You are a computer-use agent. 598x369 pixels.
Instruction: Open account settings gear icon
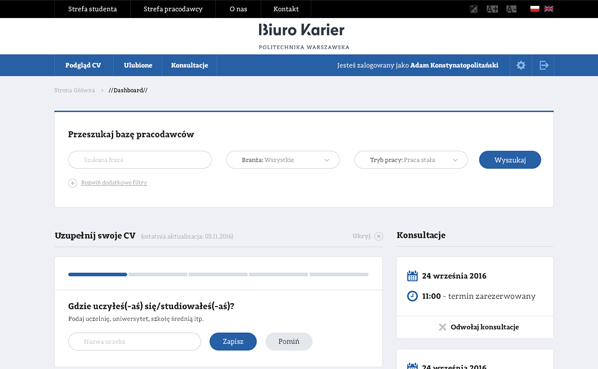(521, 65)
